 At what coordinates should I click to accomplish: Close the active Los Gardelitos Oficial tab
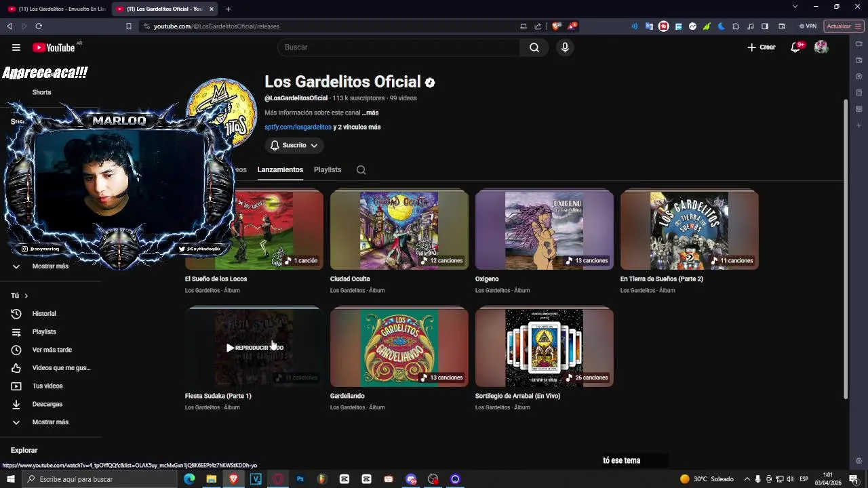pyautogui.click(x=212, y=9)
